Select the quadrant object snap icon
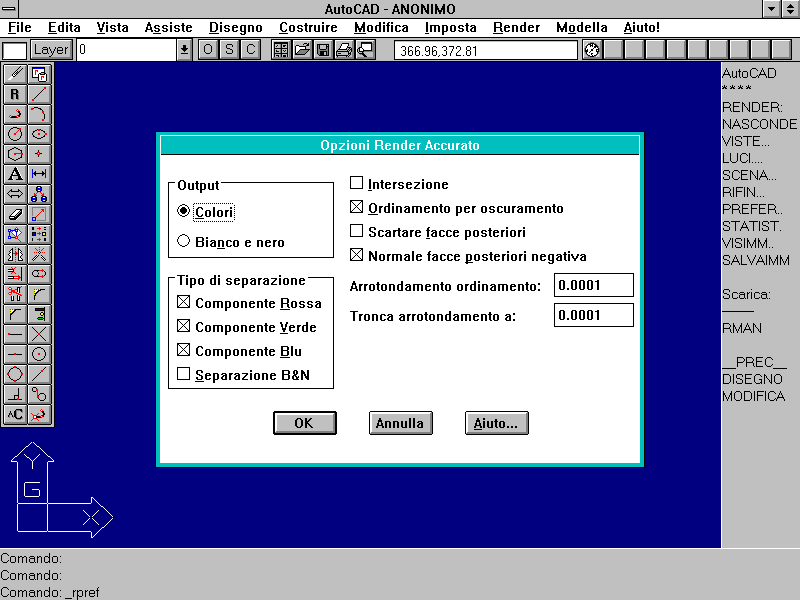The width and height of the screenshot is (800, 600). tap(15, 374)
